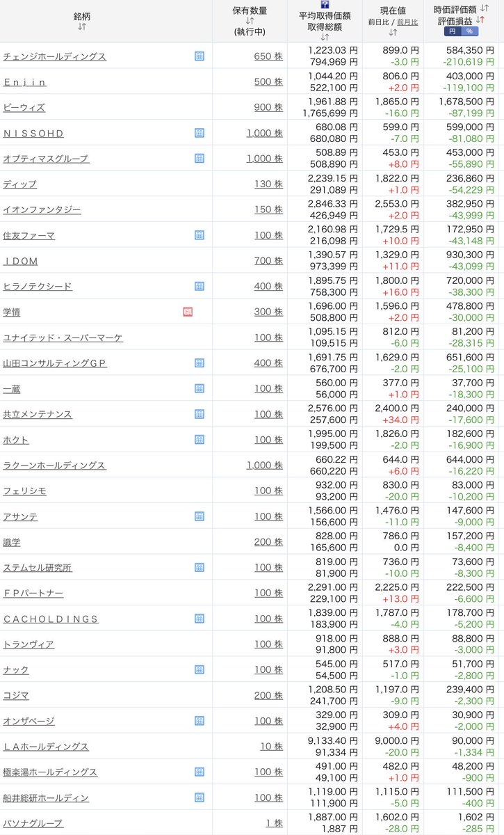504x835 pixels.
Task: Click the 150 株 quantity for イオンファンタジー
Action: point(268,209)
